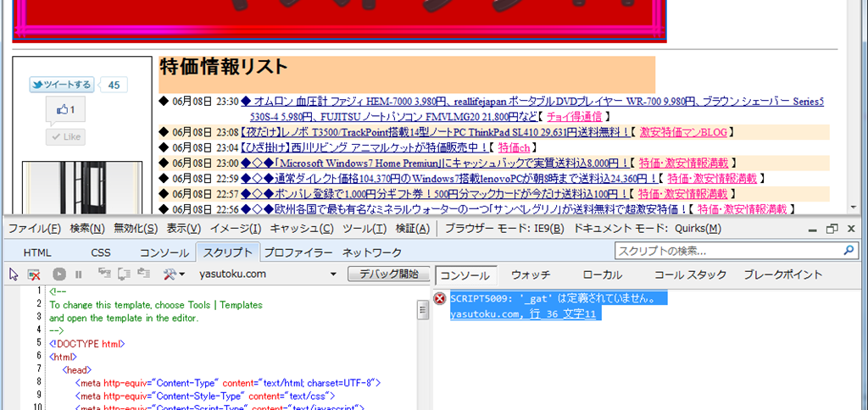Screen dimensions: 868x410
Task: Open the ウォッチ tab
Action: [531, 275]
